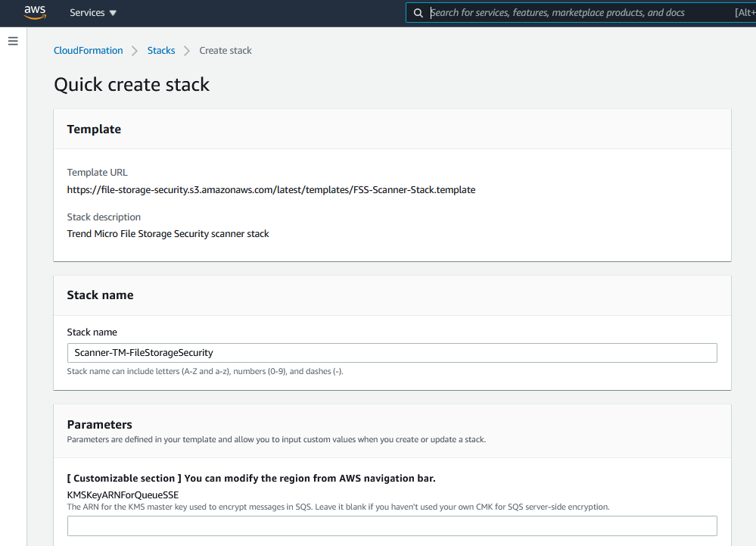756x546 pixels.
Task: Open the Services menu
Action: [x=87, y=13]
